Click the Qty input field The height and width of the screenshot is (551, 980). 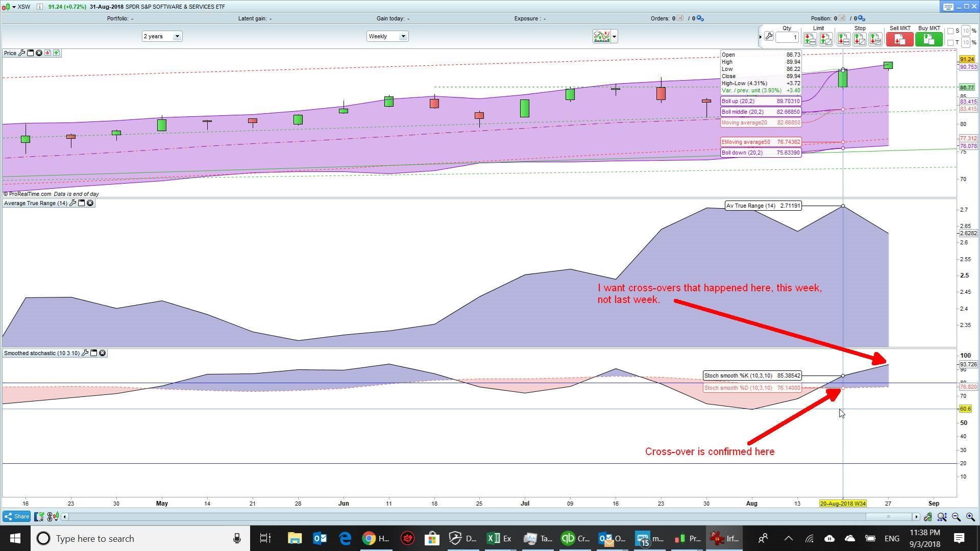click(787, 37)
